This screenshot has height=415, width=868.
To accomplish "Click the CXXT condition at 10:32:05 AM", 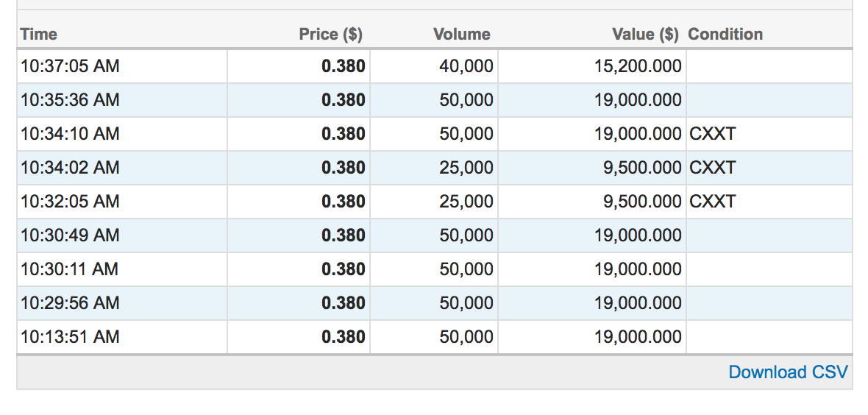I will (x=713, y=201).
